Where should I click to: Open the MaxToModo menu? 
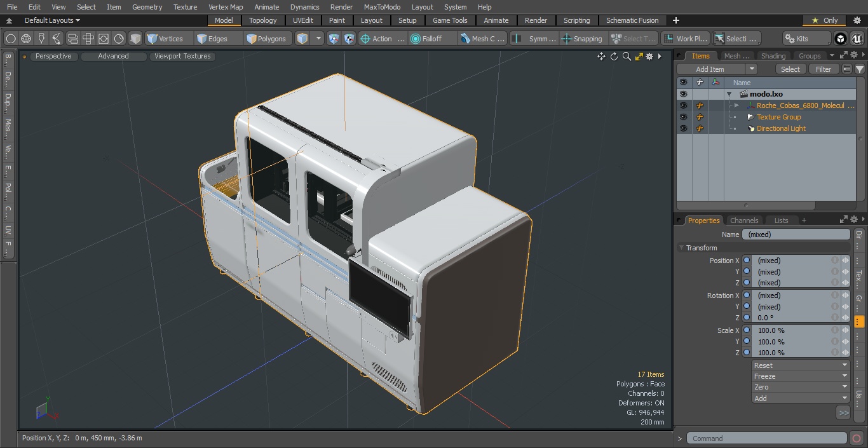tap(382, 7)
